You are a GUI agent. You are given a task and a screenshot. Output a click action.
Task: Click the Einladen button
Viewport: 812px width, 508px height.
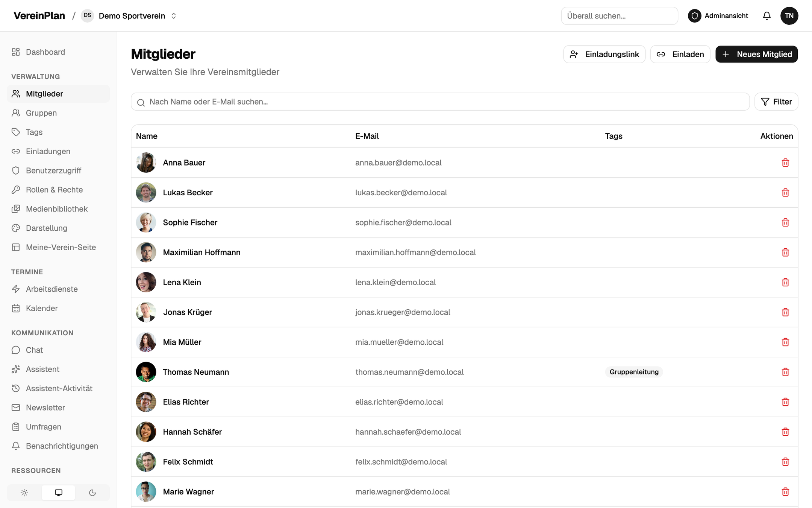tap(680, 54)
